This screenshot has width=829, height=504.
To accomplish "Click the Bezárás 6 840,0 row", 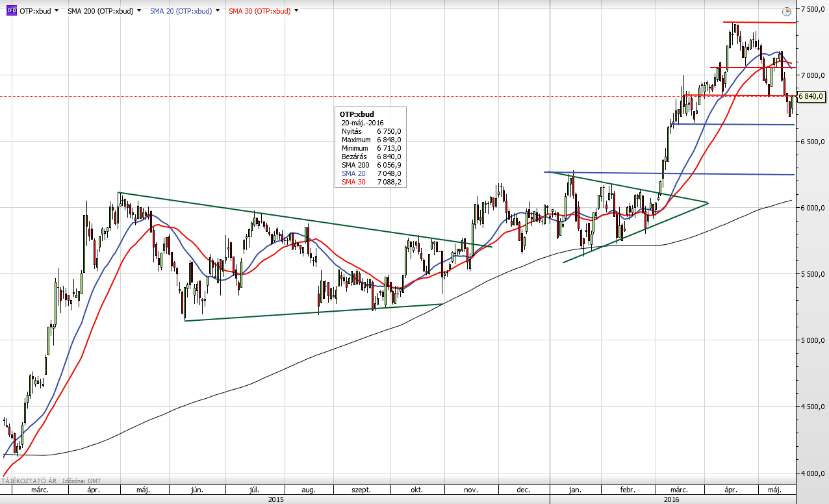I will pos(371,157).
